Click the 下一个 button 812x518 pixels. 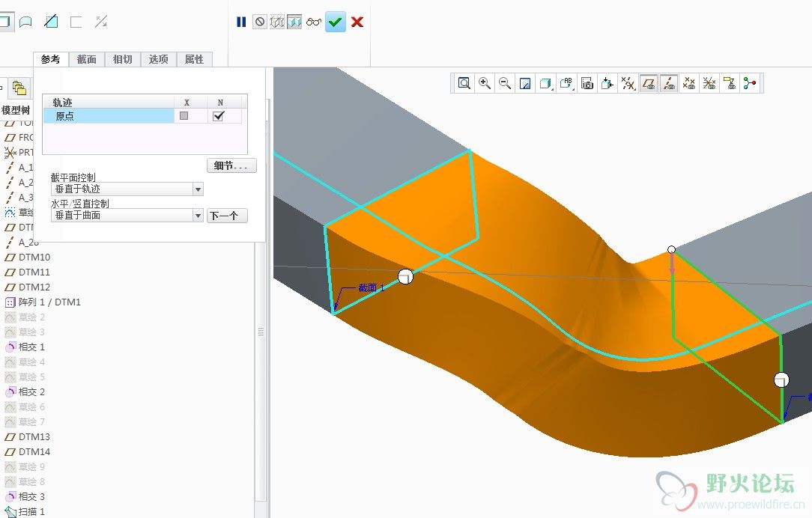coord(226,216)
